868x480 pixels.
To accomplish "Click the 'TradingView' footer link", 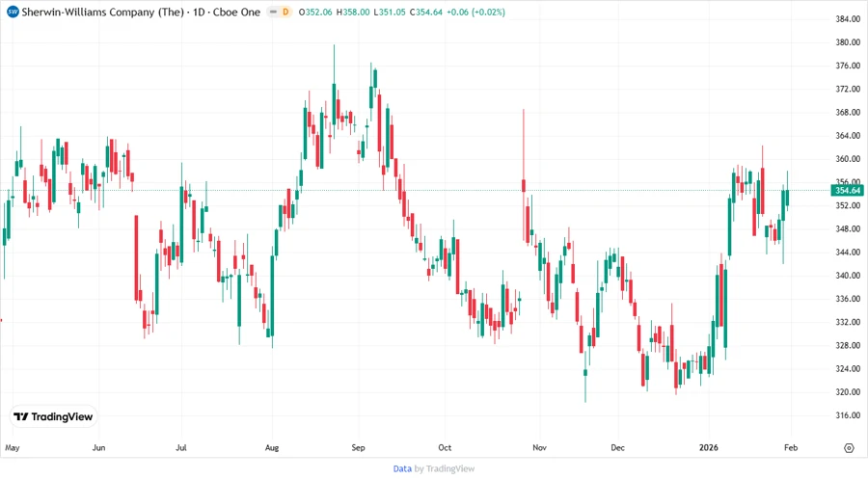I will click(x=450, y=468).
